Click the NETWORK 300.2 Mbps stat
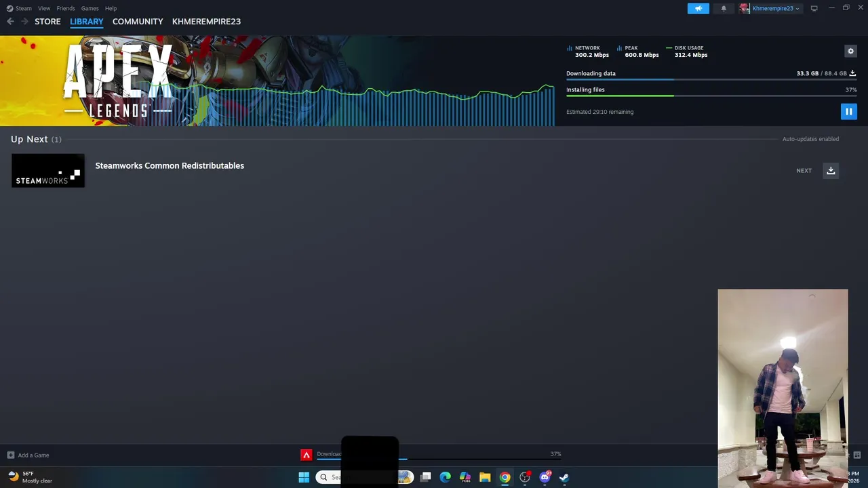This screenshot has height=488, width=868. (588, 52)
